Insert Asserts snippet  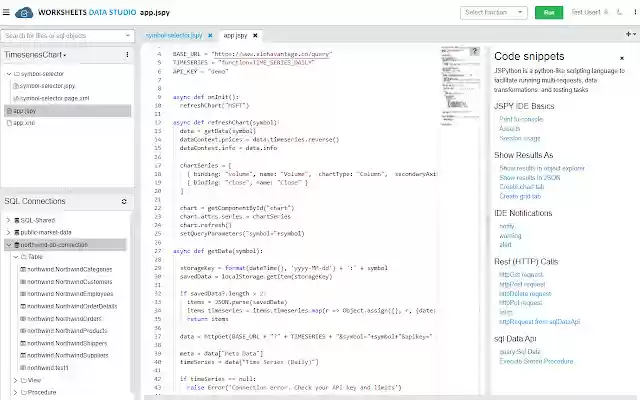(509, 129)
